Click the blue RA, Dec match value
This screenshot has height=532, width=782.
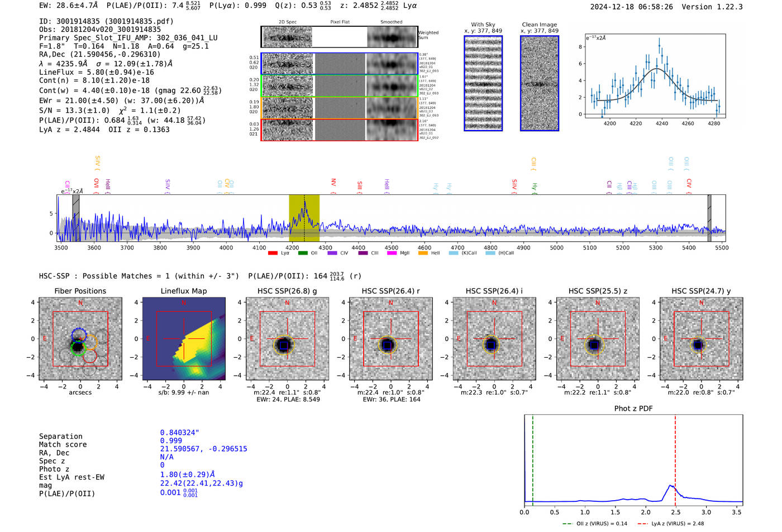click(203, 449)
